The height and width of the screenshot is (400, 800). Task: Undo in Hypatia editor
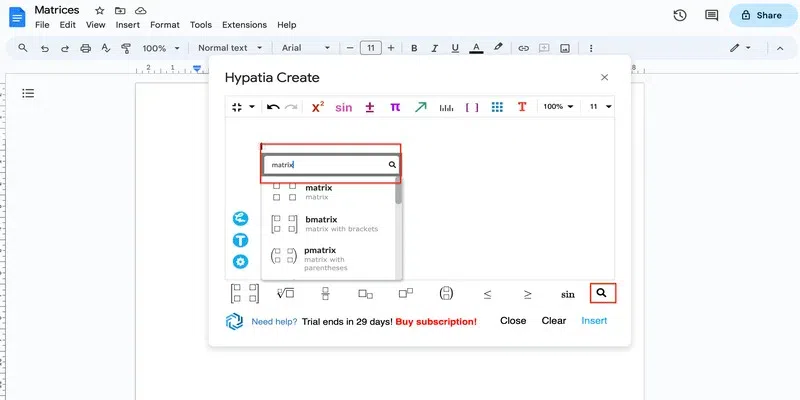[x=273, y=107]
